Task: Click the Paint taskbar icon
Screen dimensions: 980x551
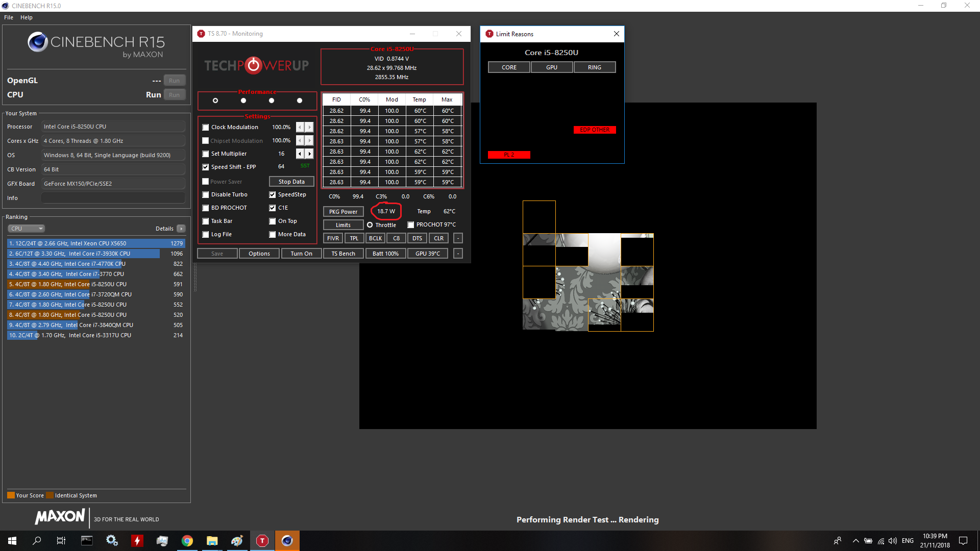Action: pos(237,541)
